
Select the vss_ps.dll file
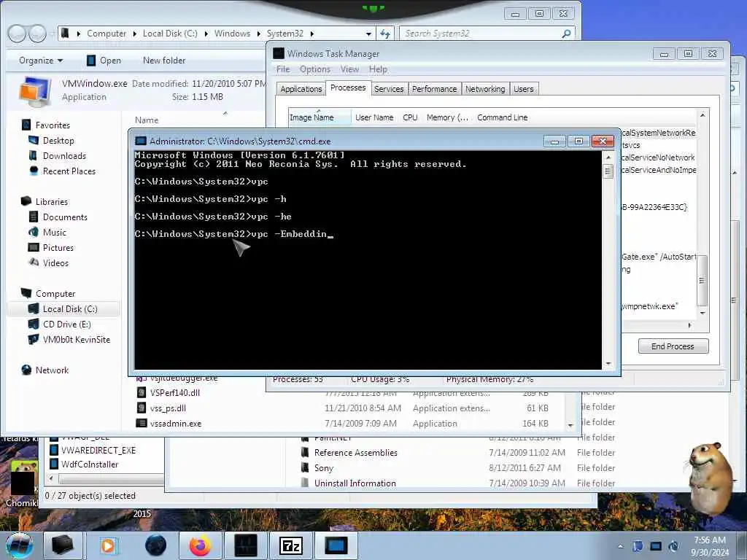click(168, 408)
